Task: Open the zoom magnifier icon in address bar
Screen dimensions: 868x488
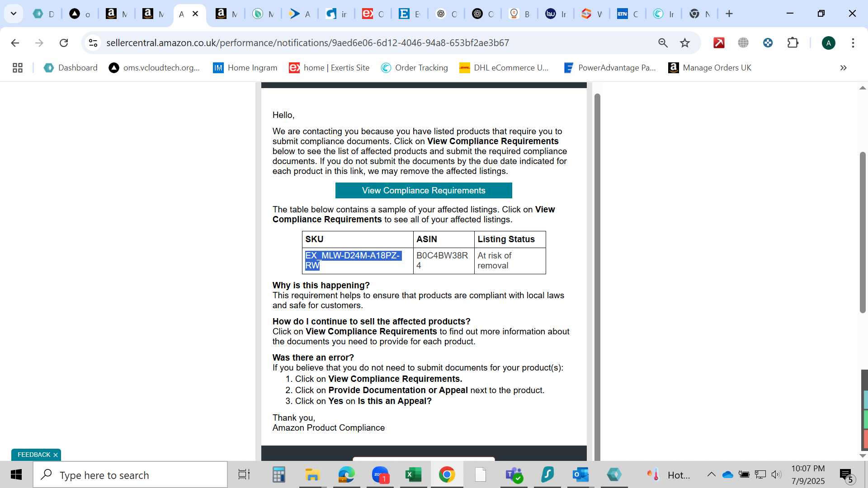Action: [x=663, y=43]
